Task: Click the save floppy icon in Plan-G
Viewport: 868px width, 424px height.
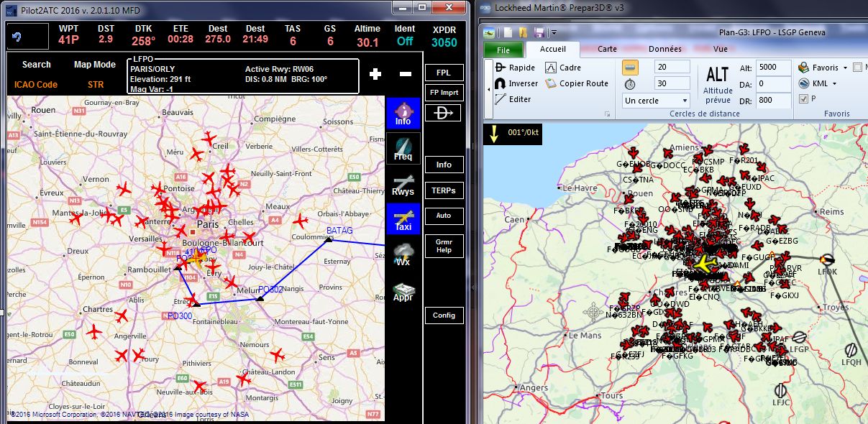Action: pyautogui.click(x=539, y=32)
